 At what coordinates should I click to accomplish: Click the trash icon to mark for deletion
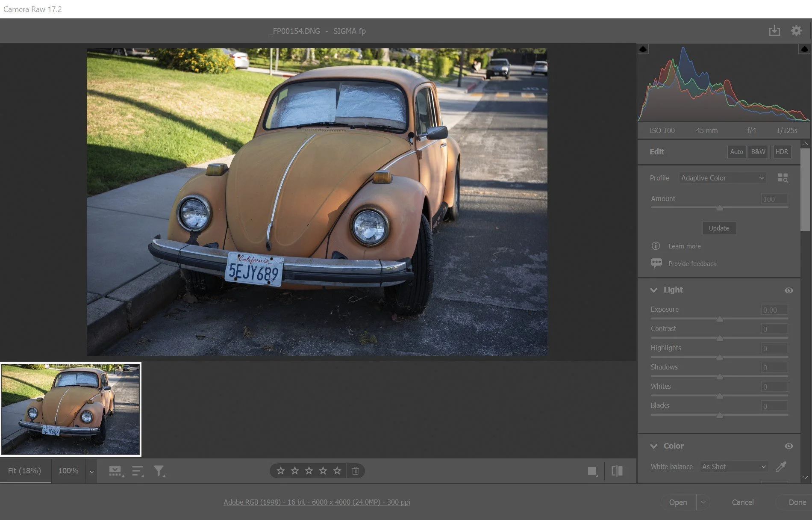tap(355, 471)
